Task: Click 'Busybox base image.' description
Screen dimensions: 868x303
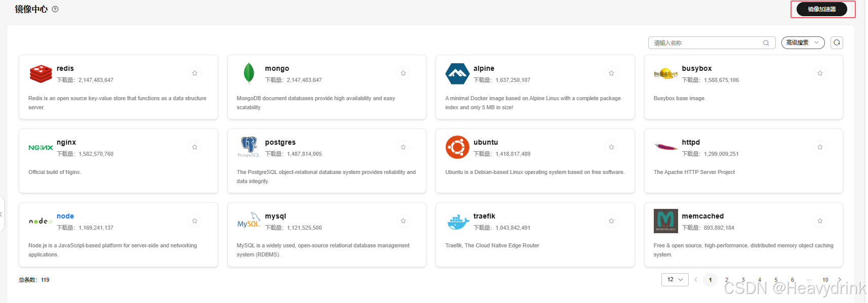Action: coord(680,98)
